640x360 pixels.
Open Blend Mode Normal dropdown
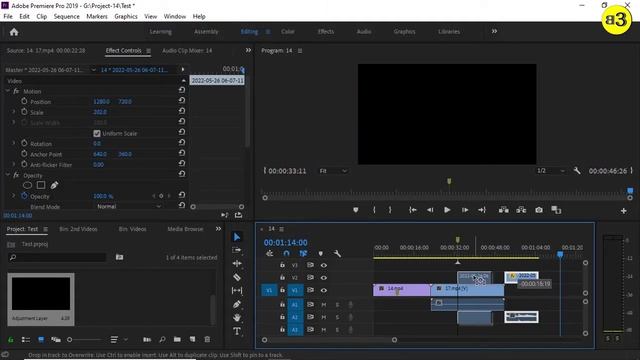[x=129, y=207]
